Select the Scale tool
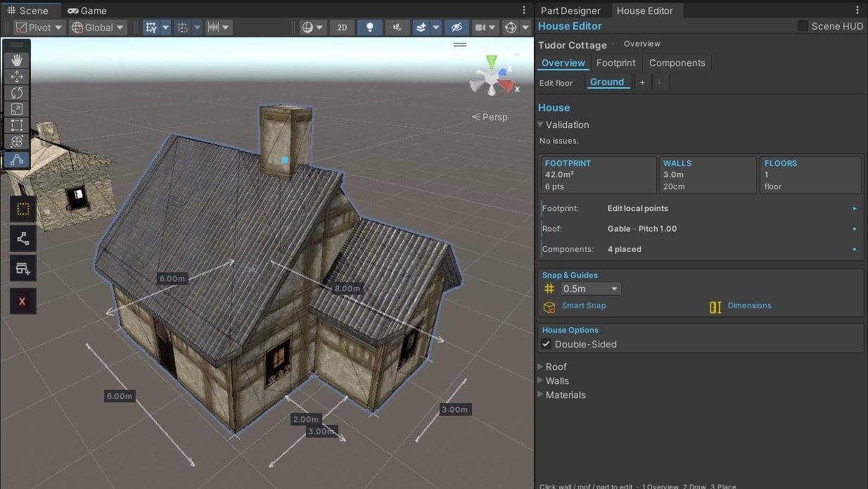This screenshot has height=489, width=868. 17,109
